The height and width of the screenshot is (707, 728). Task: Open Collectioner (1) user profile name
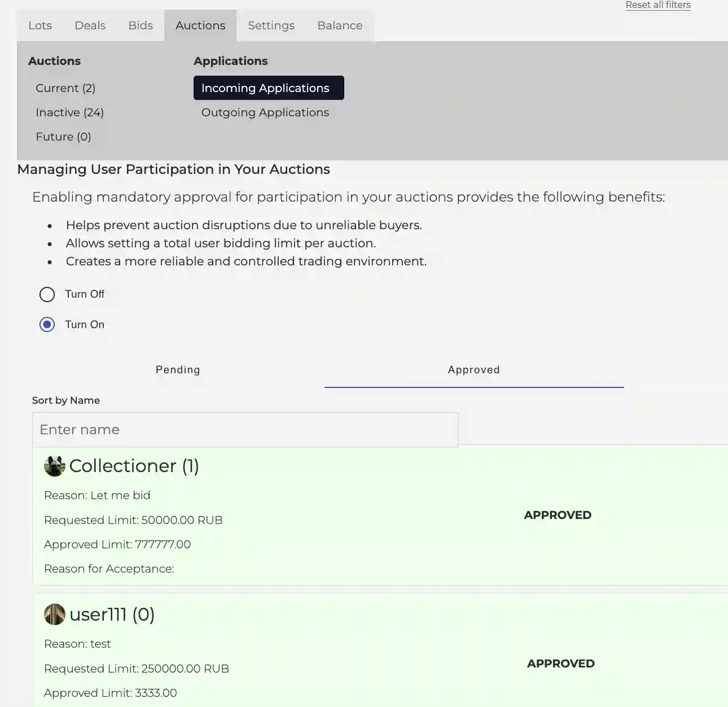pos(134,466)
